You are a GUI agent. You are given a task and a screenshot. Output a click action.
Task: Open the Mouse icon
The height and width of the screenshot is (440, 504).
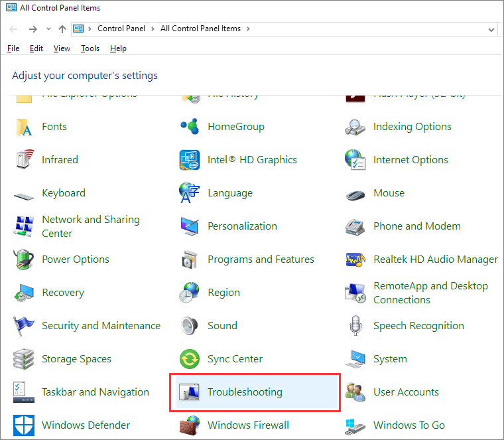pos(355,194)
